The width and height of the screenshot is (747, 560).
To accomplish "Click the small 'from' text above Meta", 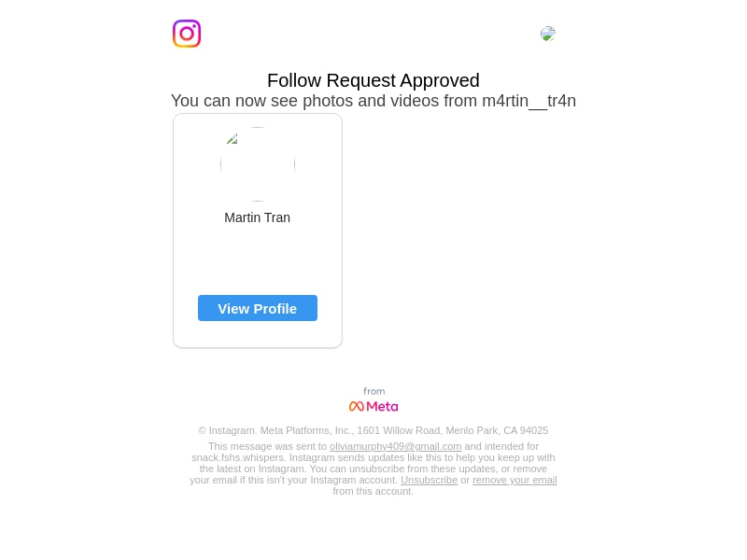I will (x=374, y=391).
